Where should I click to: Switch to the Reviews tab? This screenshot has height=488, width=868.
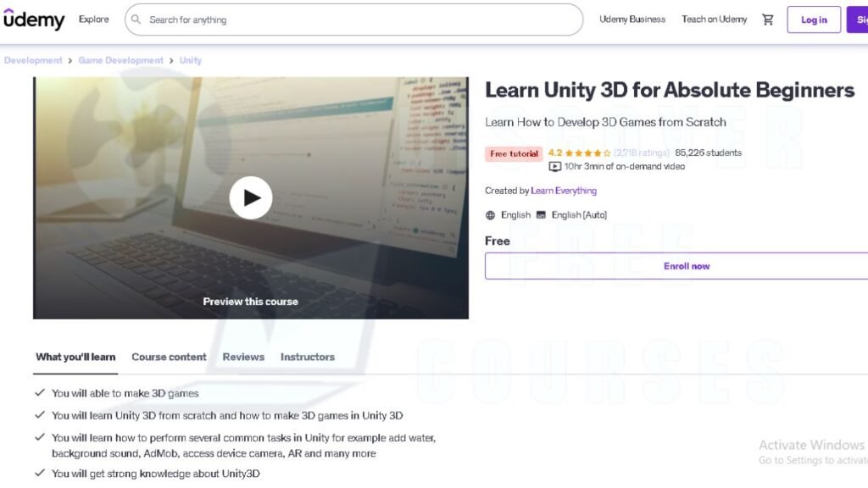[x=243, y=358]
